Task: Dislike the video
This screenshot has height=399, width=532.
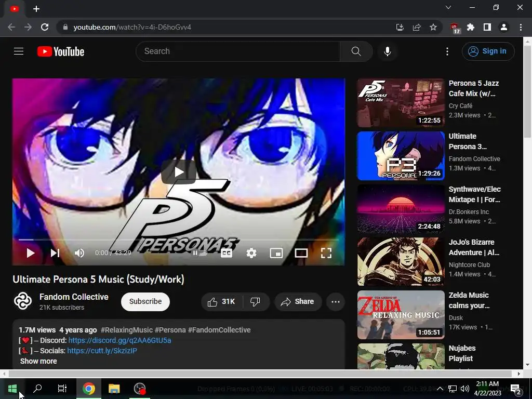Action: (255, 302)
